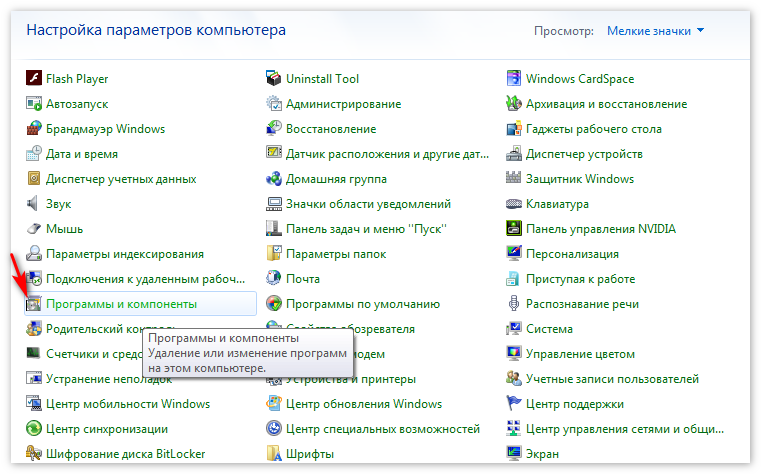Image resolution: width=761 pixels, height=474 pixels.
Task: Click the Защитник Windows wall icon
Action: click(x=513, y=178)
